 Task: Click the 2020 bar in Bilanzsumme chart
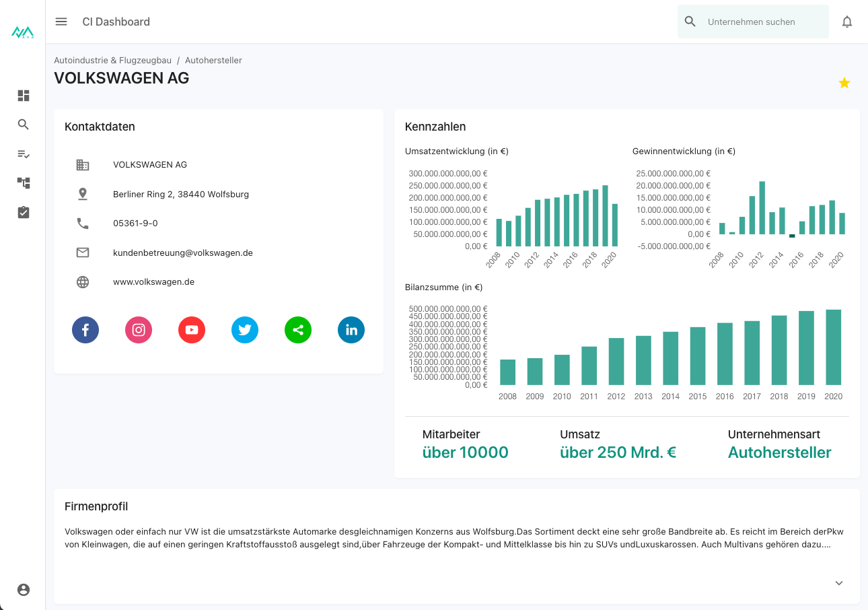coord(834,347)
